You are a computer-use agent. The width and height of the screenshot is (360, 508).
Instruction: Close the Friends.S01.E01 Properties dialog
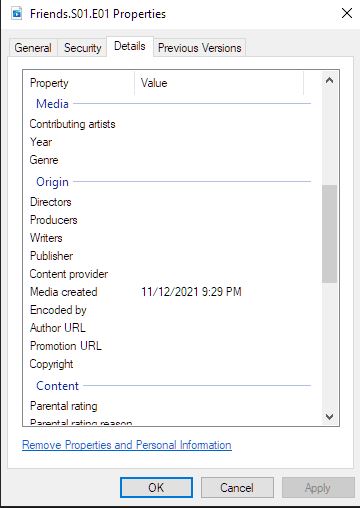click(347, 13)
